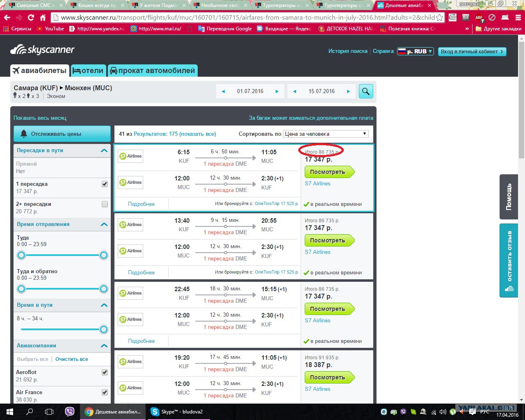This screenshot has width=525, height=420.
Task: Click the Skyscanner logo
Action: point(42,50)
